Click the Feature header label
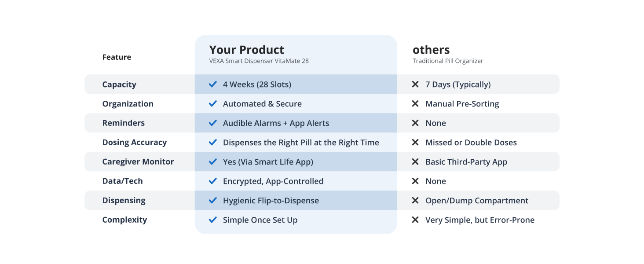 [117, 57]
